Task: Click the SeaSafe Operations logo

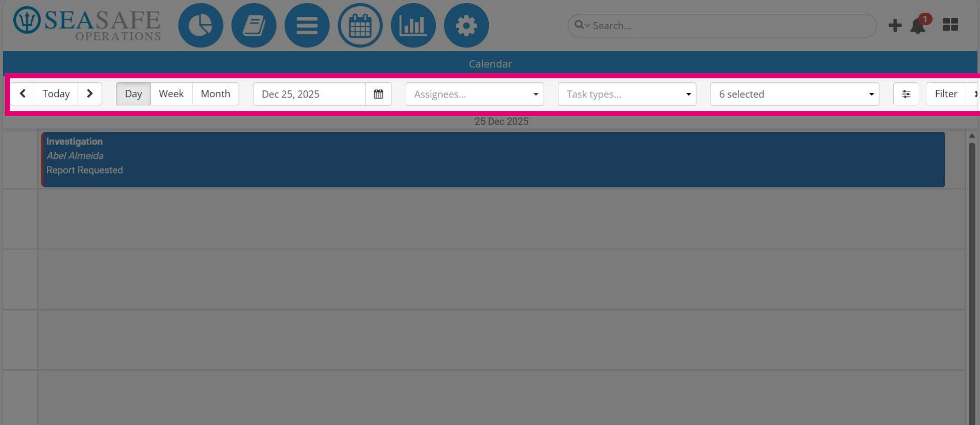Action: (87, 24)
